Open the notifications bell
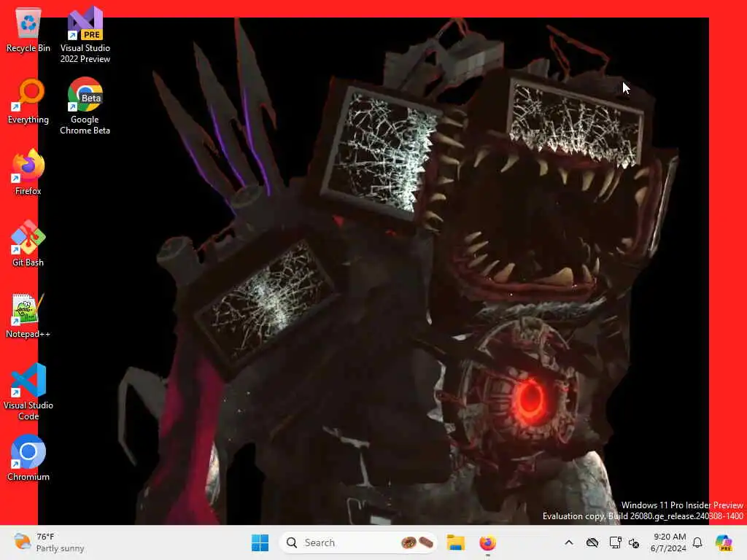This screenshot has width=747, height=560. coord(697,542)
